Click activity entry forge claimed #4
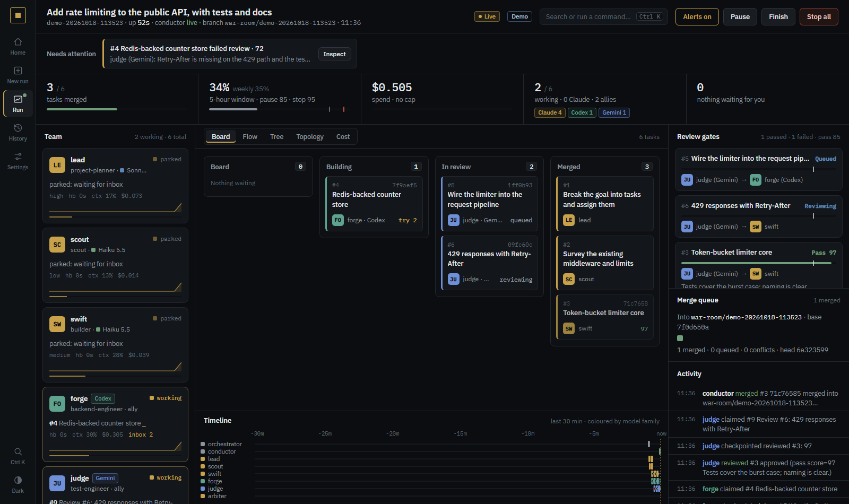849x504 pixels. coord(759,489)
